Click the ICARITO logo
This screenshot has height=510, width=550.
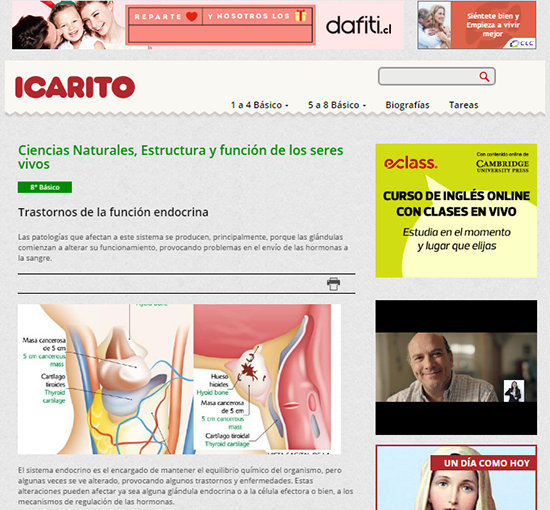coord(75,87)
